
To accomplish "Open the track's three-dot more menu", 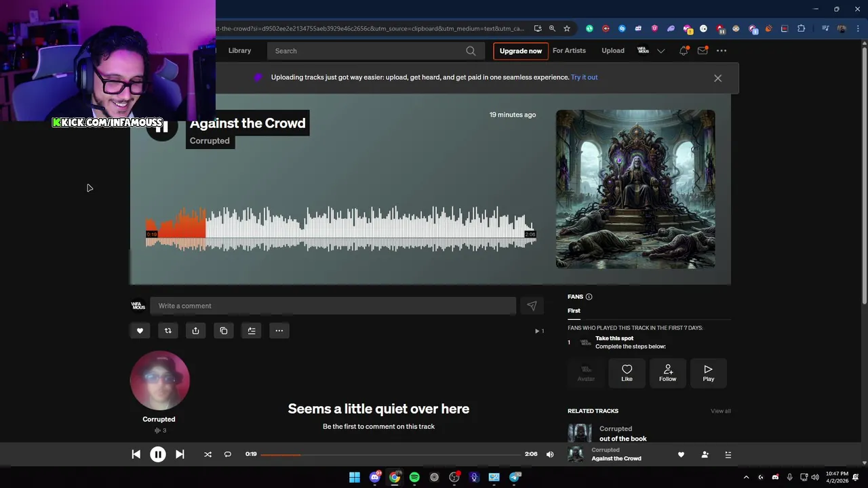I will [x=279, y=331].
